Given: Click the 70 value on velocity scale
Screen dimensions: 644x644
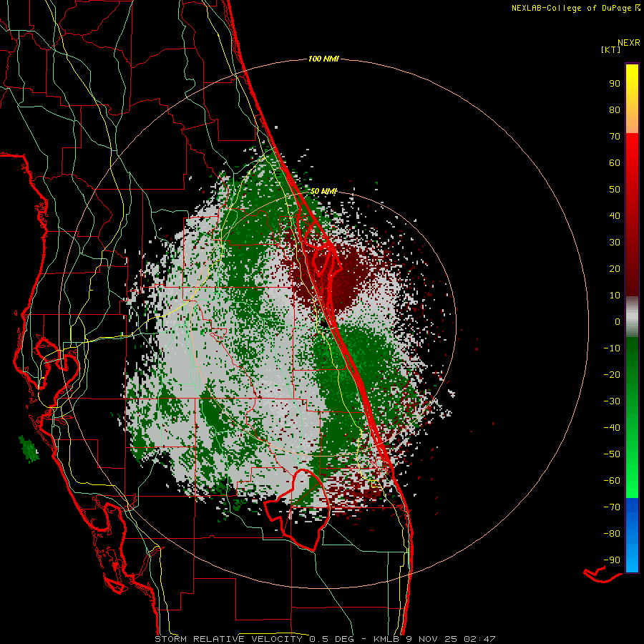Looking at the screenshot, I should (615, 137).
